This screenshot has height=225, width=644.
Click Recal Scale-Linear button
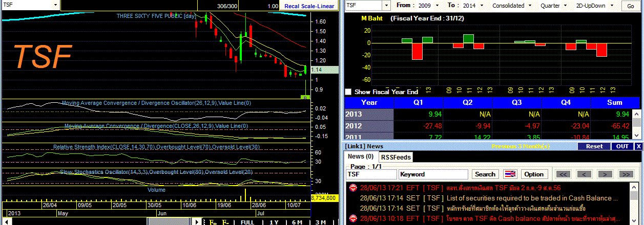click(x=309, y=6)
